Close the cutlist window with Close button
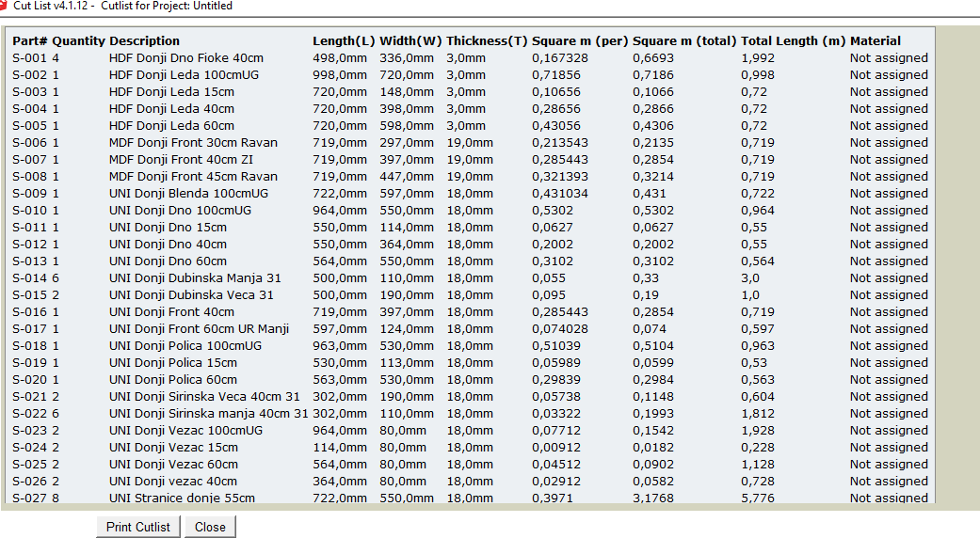 pos(210,527)
